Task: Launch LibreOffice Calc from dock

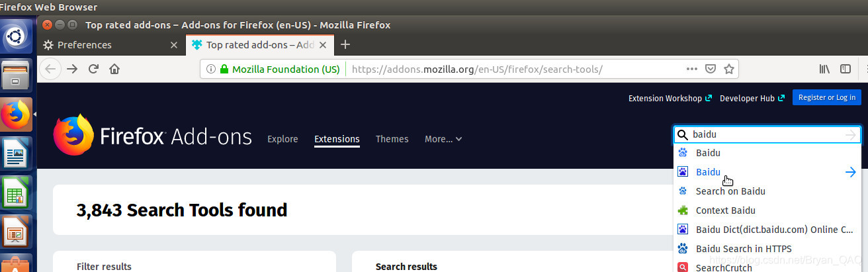Action: pyautogui.click(x=16, y=193)
